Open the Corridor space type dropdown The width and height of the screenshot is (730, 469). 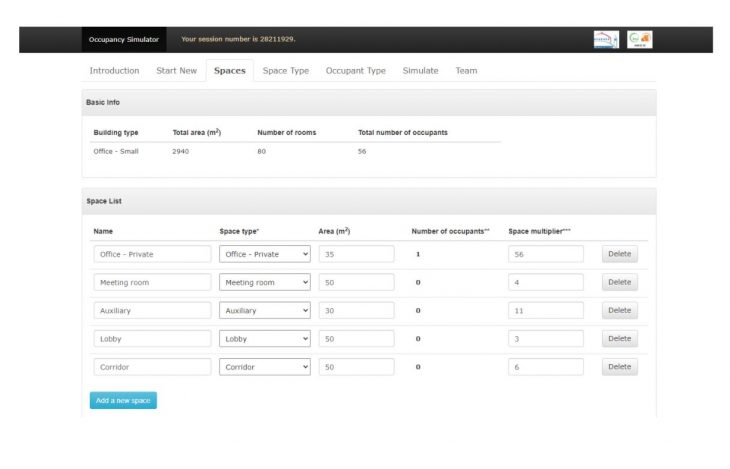(x=265, y=367)
